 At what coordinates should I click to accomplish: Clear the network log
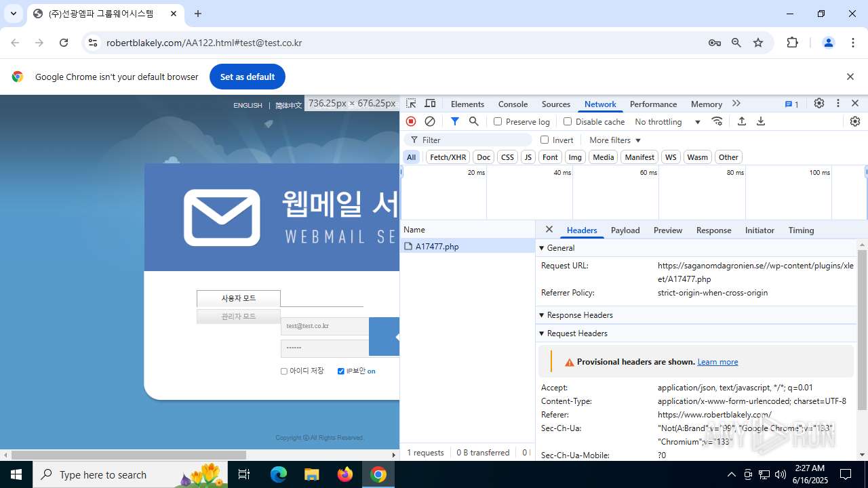[430, 121]
